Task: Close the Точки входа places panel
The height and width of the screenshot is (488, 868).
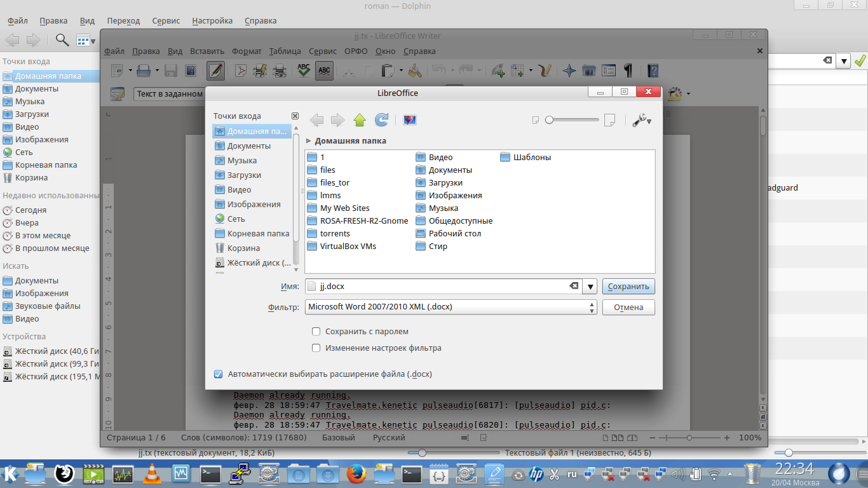Action: click(295, 116)
